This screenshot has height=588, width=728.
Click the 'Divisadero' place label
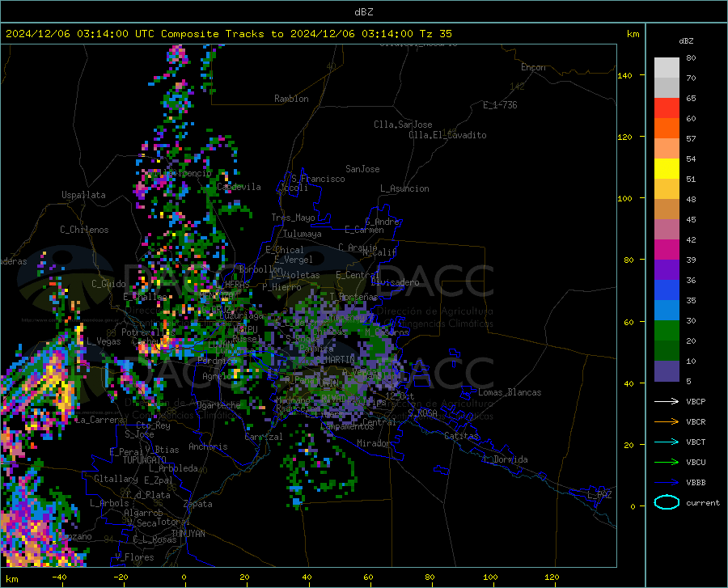395,282
